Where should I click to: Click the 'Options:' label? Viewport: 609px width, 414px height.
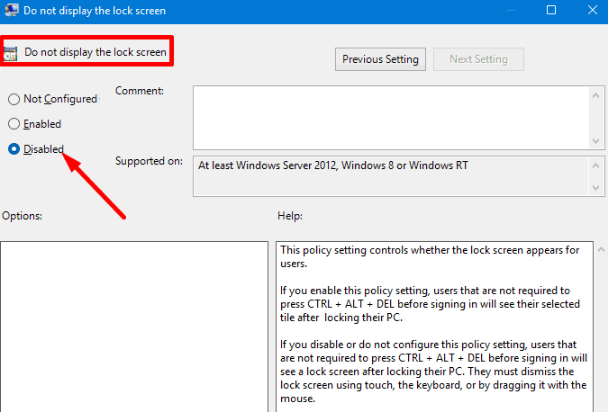(22, 216)
